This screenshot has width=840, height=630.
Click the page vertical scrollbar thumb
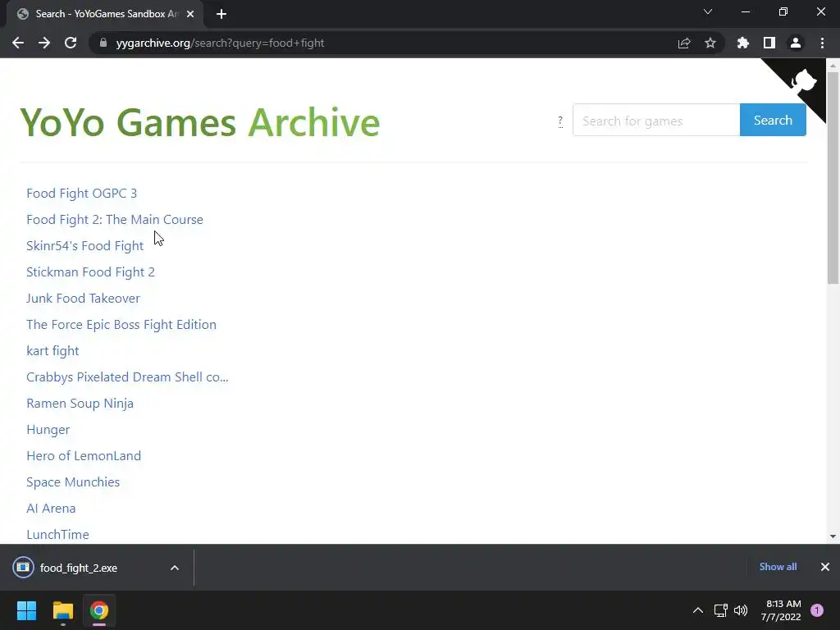point(833,178)
